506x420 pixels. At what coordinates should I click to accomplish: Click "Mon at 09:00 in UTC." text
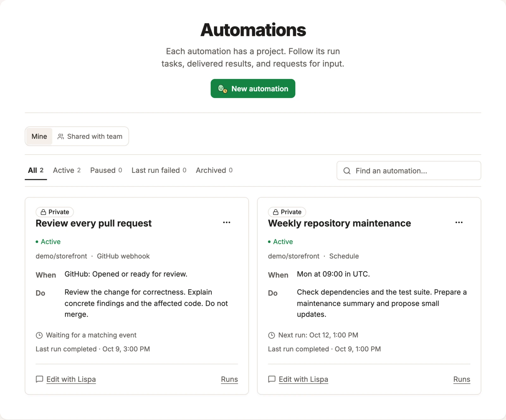point(333,274)
